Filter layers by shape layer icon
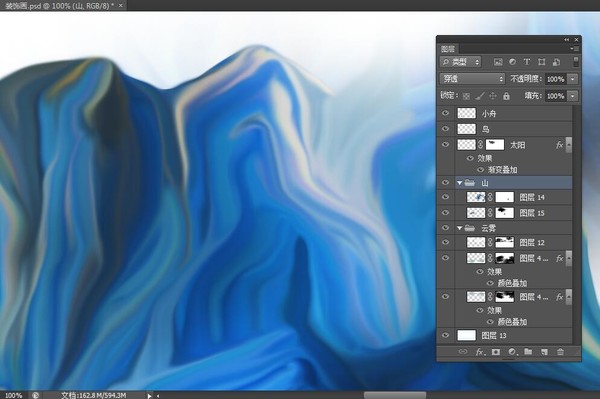Image resolution: width=600 pixels, height=399 pixels. pos(541,62)
